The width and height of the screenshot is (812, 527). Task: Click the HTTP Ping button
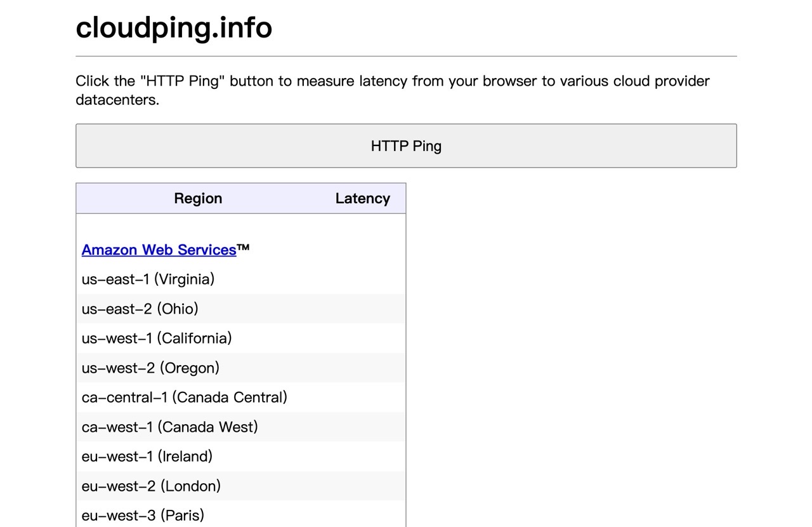point(406,146)
